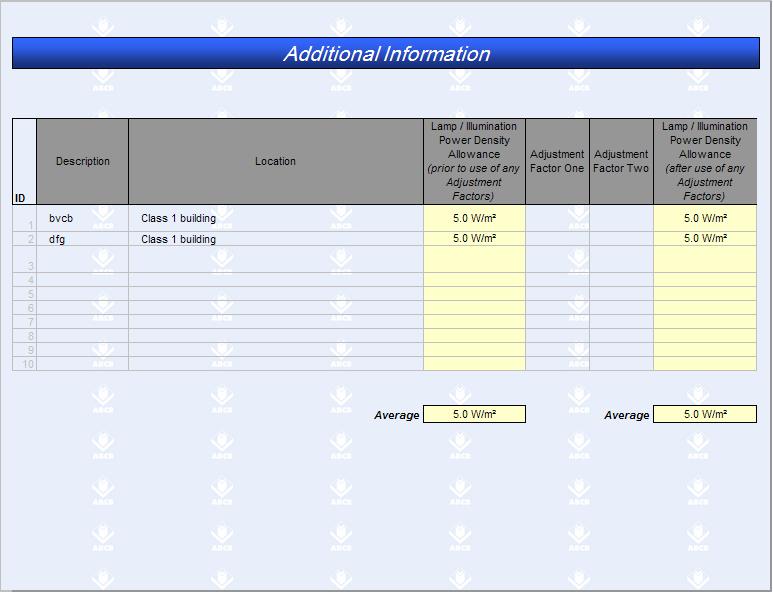
Task: Select row ID number 5
Action: [x=24, y=294]
